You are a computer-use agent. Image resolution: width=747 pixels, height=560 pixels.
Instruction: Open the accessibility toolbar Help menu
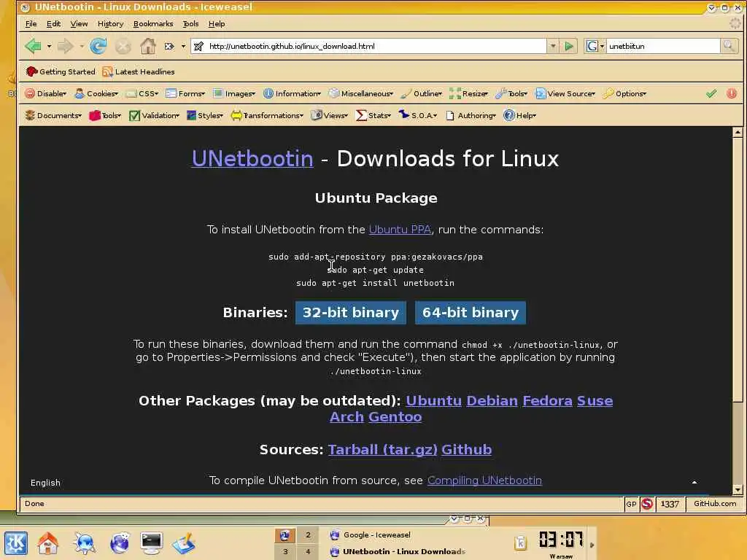[519, 116]
